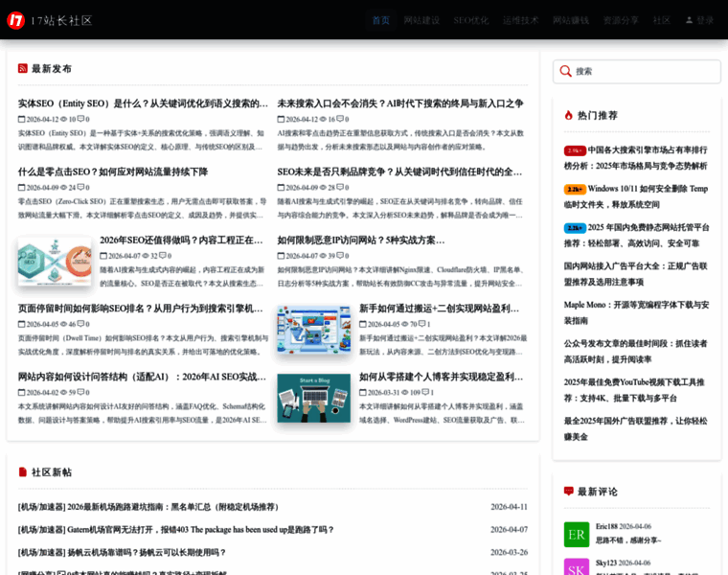Open article 什么是零点击SEO
Image resolution: width=728 pixels, height=575 pixels.
(113, 172)
